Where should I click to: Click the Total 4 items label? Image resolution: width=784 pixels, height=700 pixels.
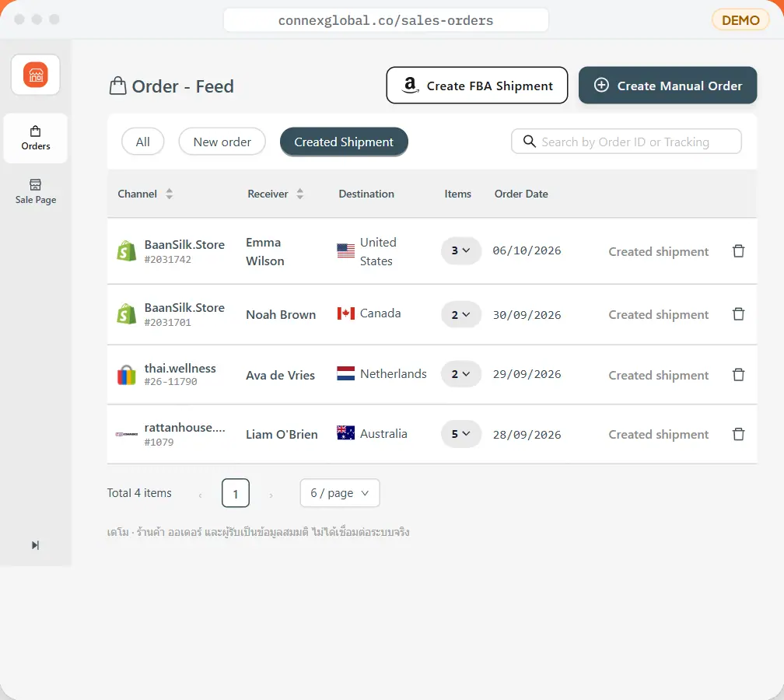point(139,493)
